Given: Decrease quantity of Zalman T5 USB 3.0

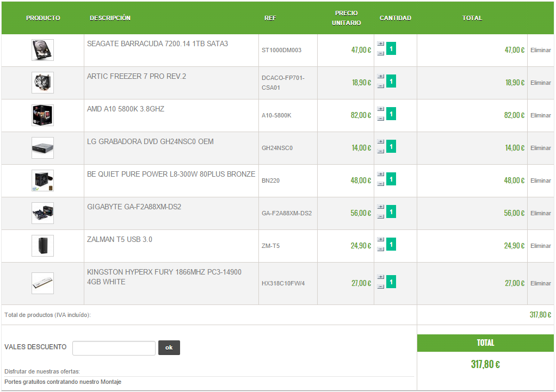Looking at the screenshot, I should (380, 249).
